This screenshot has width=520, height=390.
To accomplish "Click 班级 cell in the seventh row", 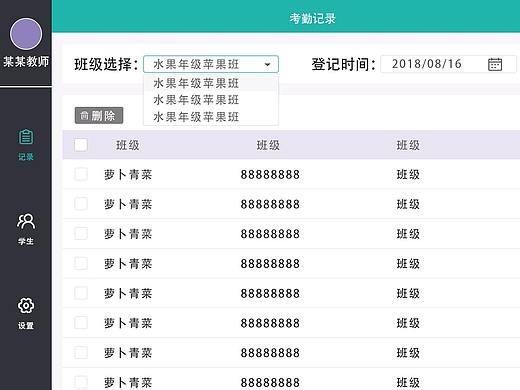I will (x=408, y=353).
